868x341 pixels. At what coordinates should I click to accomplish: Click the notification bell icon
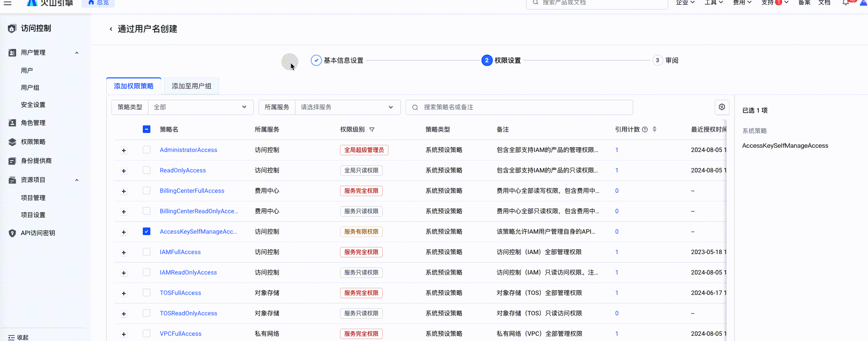(x=846, y=2)
